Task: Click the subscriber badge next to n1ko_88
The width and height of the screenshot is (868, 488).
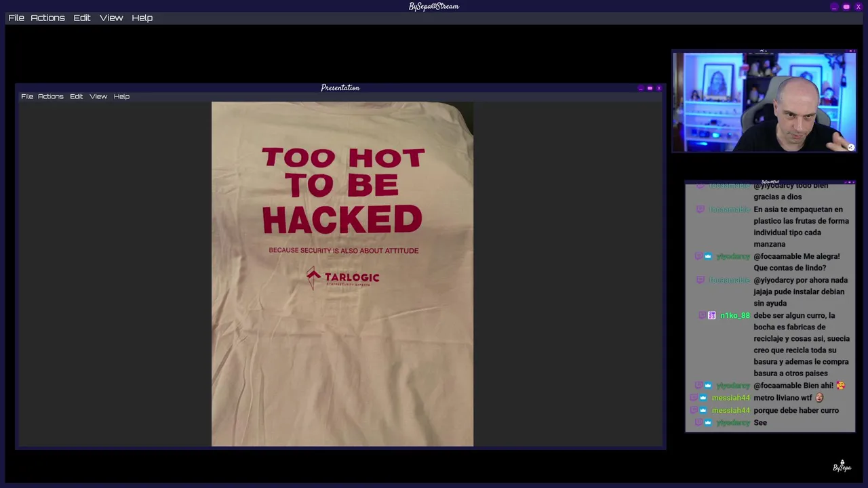Action: point(711,315)
